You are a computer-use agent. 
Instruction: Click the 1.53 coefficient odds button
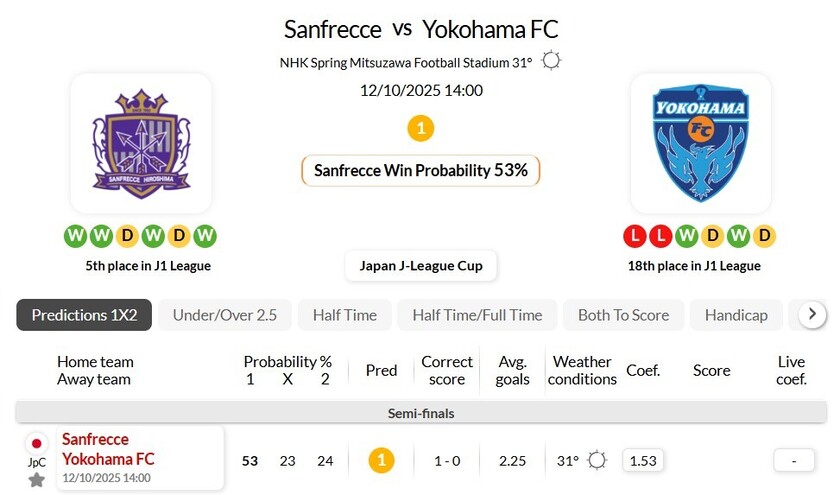point(644,460)
